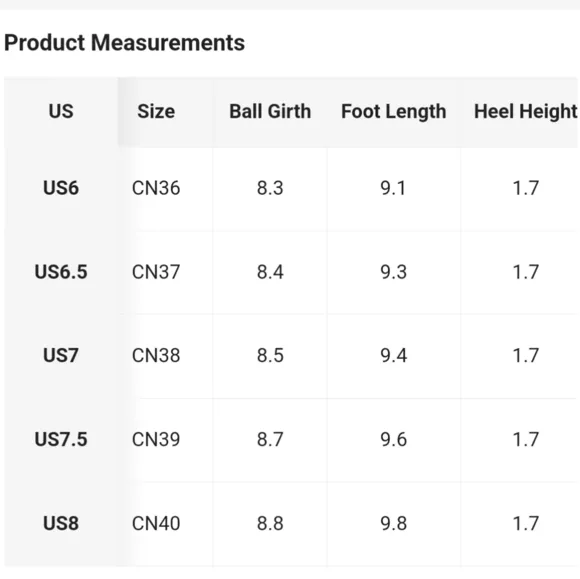This screenshot has width=580, height=579.
Task: Click the Ball Girth column header
Action: click(x=270, y=111)
